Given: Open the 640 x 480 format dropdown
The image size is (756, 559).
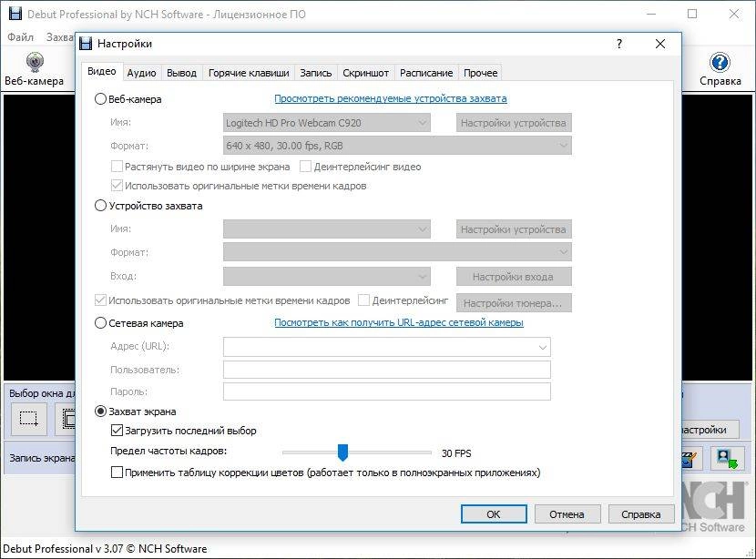Looking at the screenshot, I should (397, 146).
